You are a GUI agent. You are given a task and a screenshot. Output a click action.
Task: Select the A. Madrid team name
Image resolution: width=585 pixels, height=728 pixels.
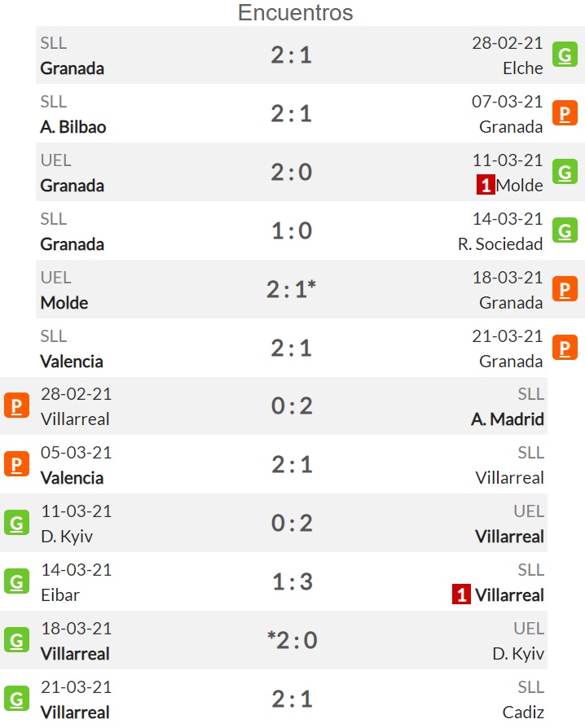(x=508, y=419)
